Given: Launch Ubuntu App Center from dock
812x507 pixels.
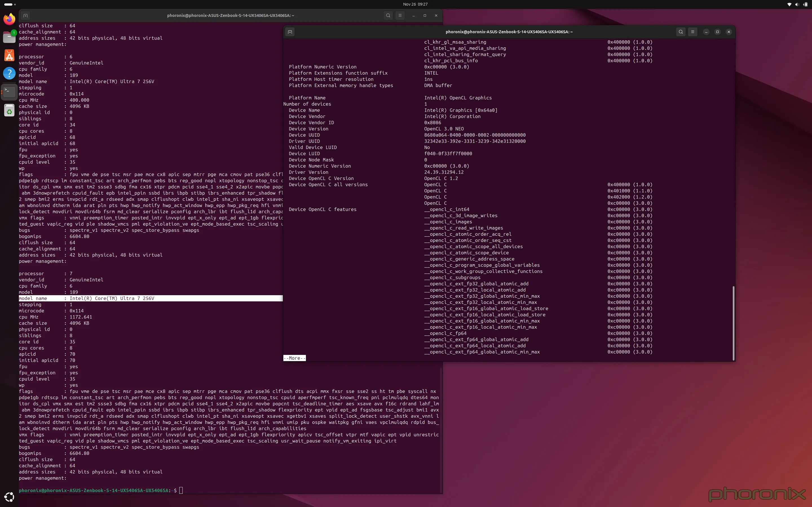Looking at the screenshot, I should tap(9, 55).
